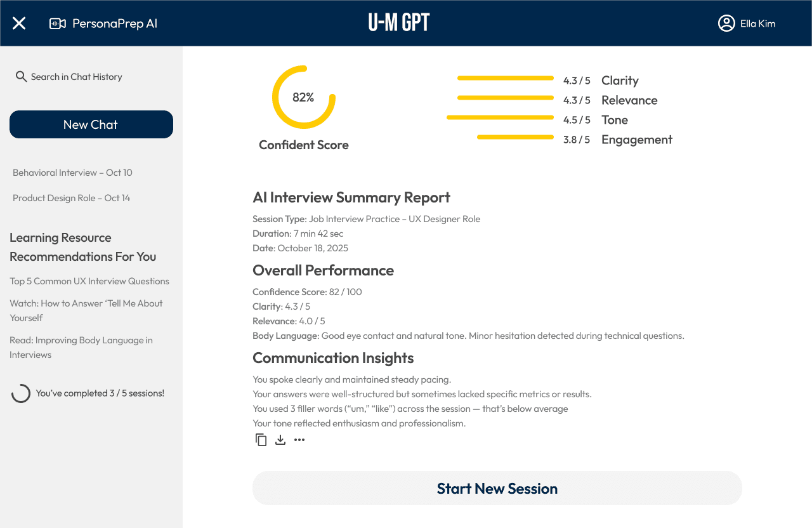Click Start New Session button

(x=497, y=488)
